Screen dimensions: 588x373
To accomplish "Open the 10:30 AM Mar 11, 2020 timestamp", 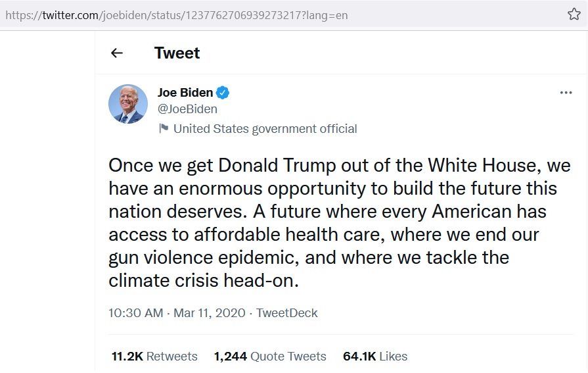I will (x=176, y=313).
